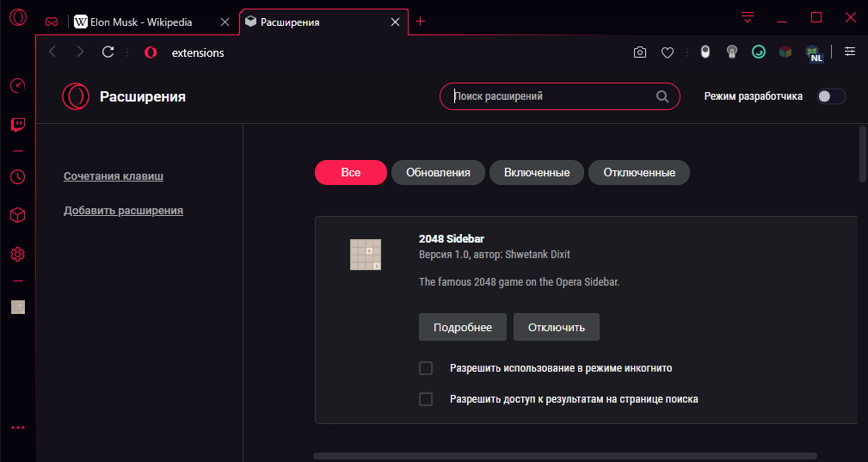Open the Opera main menu logo
This screenshot has height=462, width=868.
(x=18, y=17)
